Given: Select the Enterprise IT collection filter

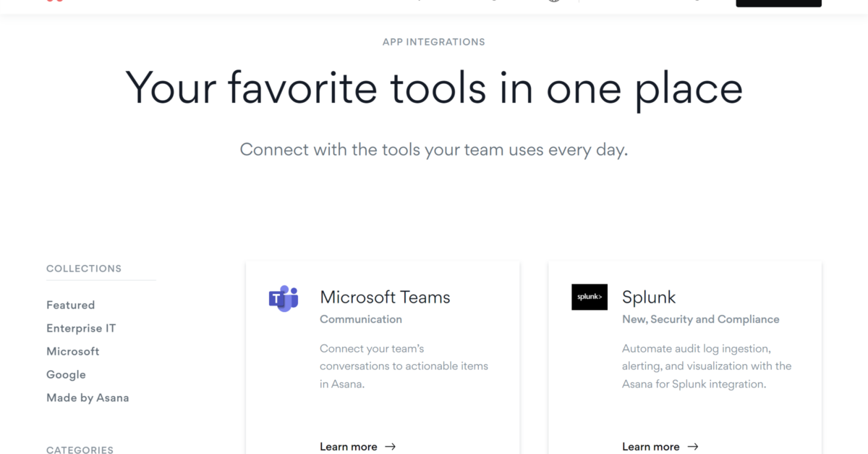Looking at the screenshot, I should pyautogui.click(x=80, y=328).
